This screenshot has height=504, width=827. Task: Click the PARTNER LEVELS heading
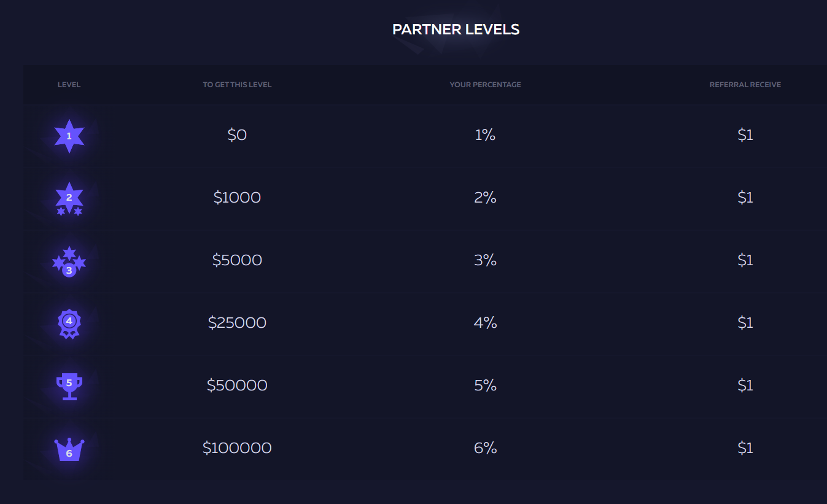click(x=456, y=29)
